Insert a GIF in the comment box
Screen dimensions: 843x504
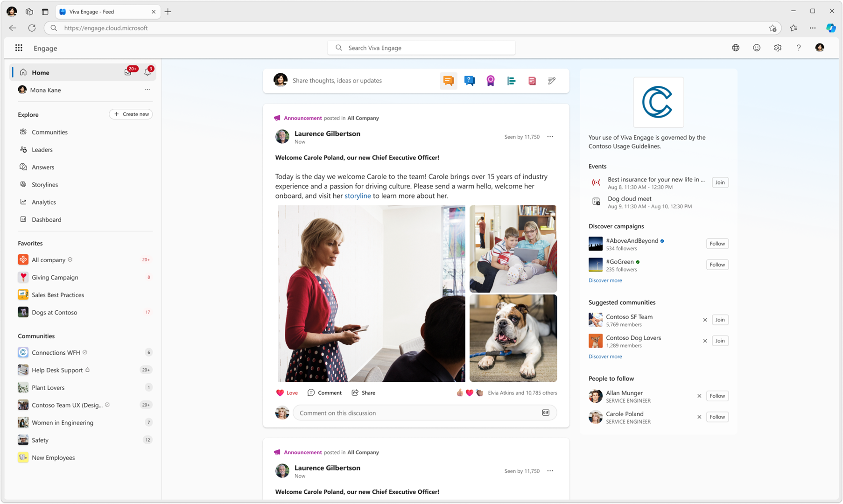[x=546, y=413]
